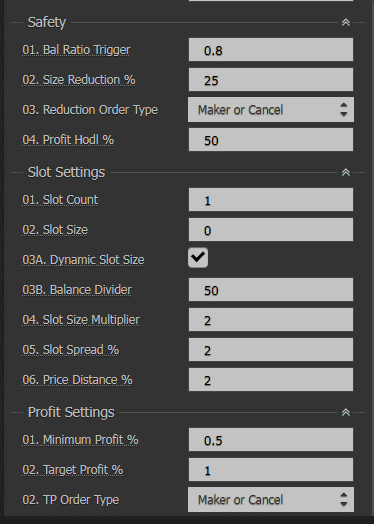
Task: Click the Slot Settings section header
Action: 66,172
